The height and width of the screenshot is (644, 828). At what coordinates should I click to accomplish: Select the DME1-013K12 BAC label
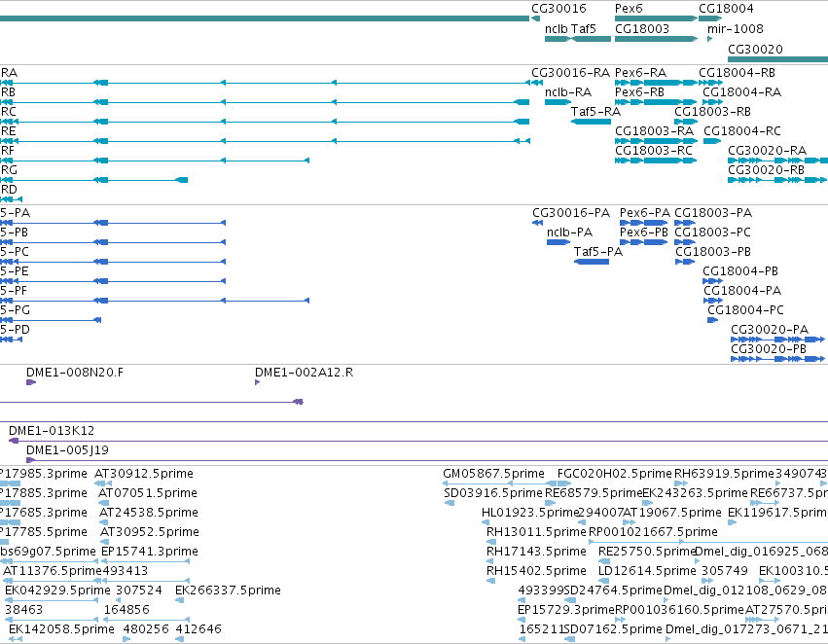tap(52, 431)
